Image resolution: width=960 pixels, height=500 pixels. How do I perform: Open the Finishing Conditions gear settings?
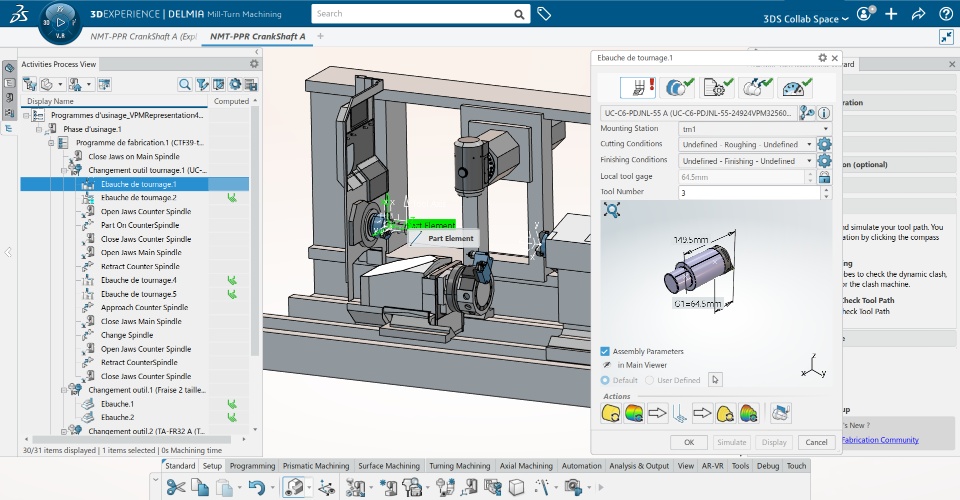coord(824,160)
